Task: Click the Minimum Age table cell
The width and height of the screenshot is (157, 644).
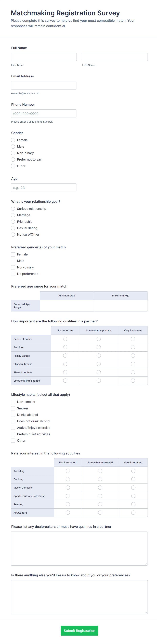Action: point(67,306)
